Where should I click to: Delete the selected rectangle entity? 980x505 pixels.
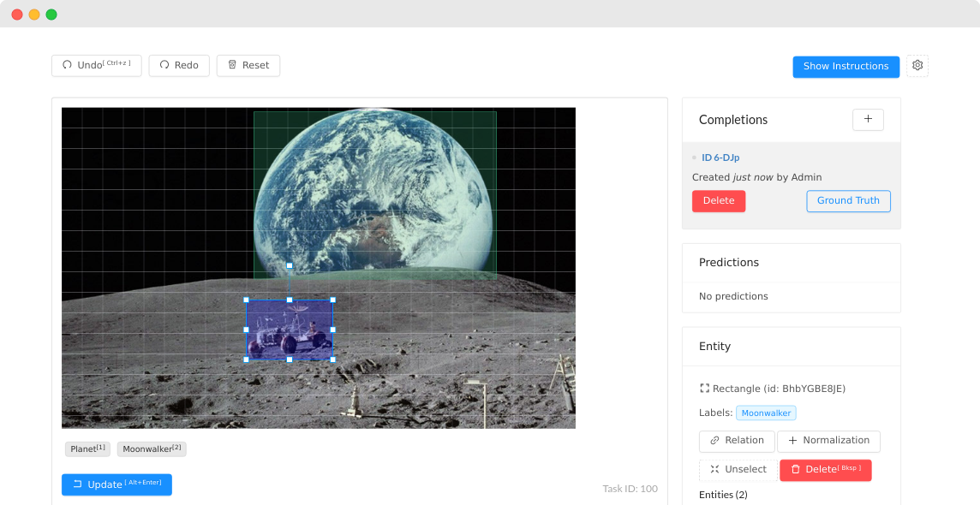825,470
